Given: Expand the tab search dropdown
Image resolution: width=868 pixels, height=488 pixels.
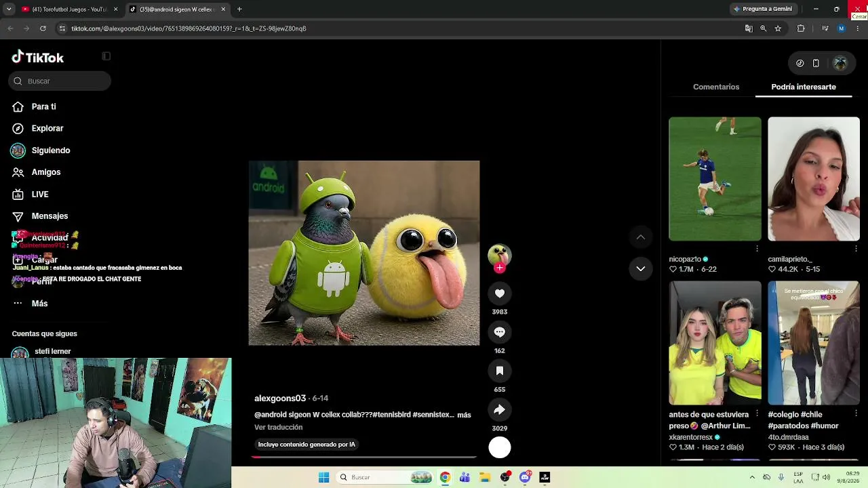Looking at the screenshot, I should click(x=9, y=9).
